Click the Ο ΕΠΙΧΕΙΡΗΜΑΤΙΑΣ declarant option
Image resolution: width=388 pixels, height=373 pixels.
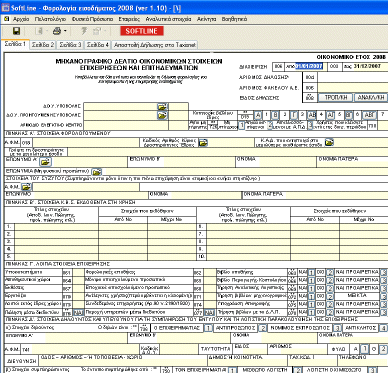pyautogui.click(x=208, y=328)
